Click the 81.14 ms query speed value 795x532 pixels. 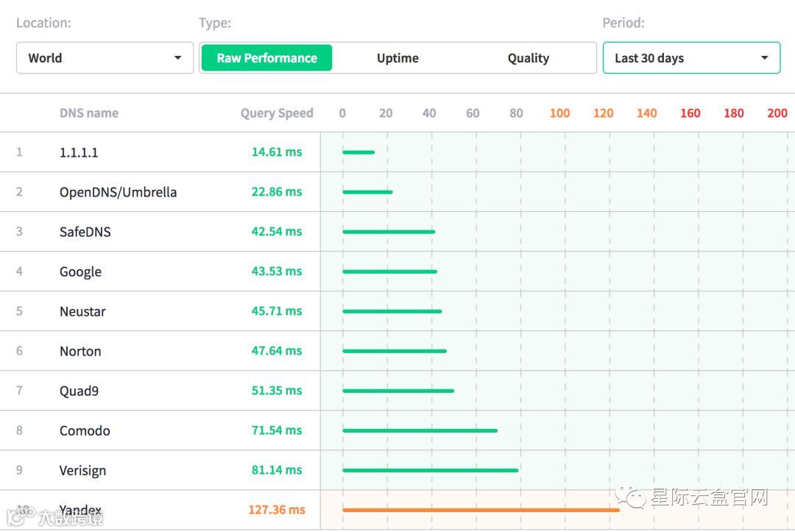point(277,470)
